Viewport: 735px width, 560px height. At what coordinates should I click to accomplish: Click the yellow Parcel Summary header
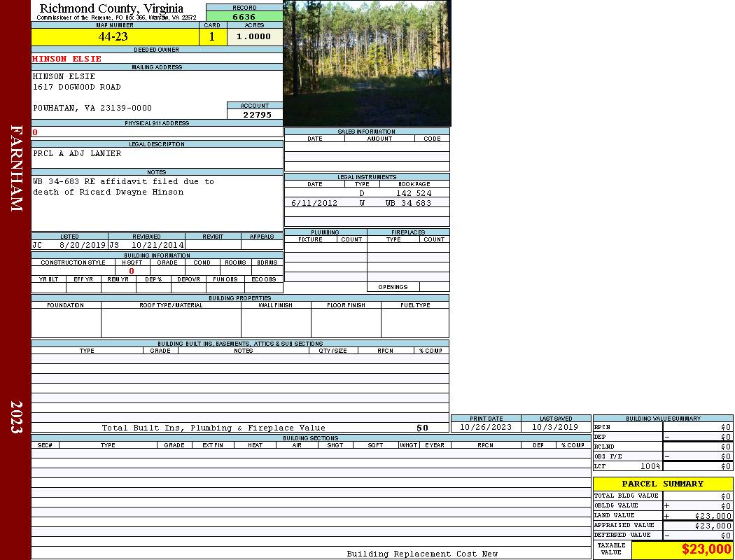662,484
